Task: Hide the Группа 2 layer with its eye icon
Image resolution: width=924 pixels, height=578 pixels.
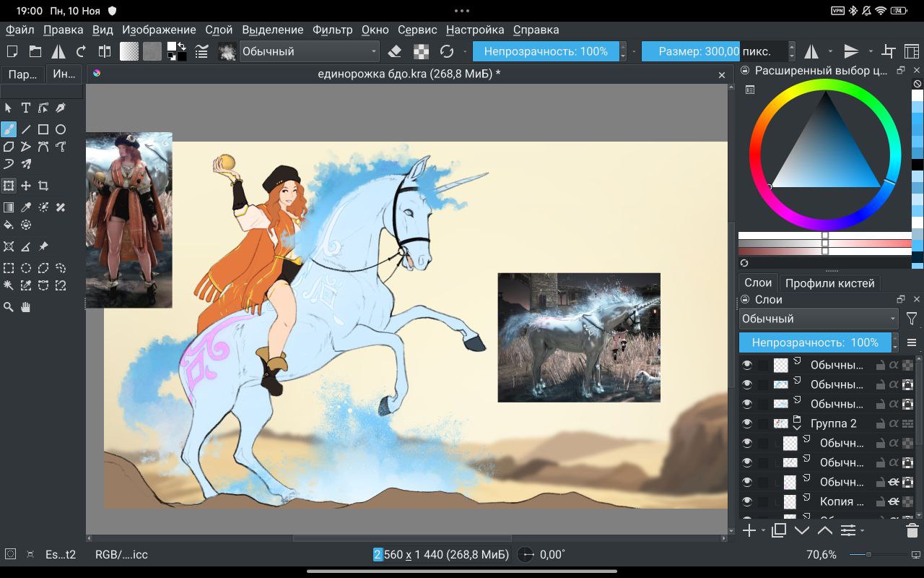Action: point(747,423)
